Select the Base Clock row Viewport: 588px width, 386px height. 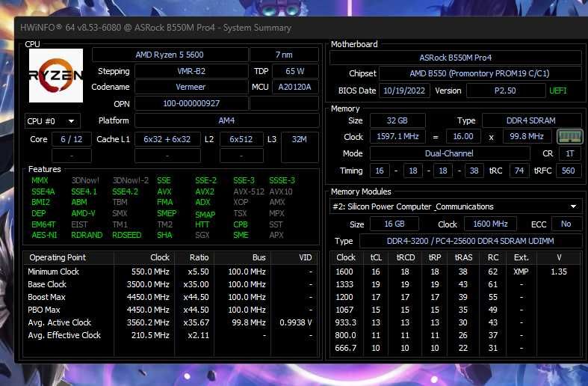pos(171,284)
